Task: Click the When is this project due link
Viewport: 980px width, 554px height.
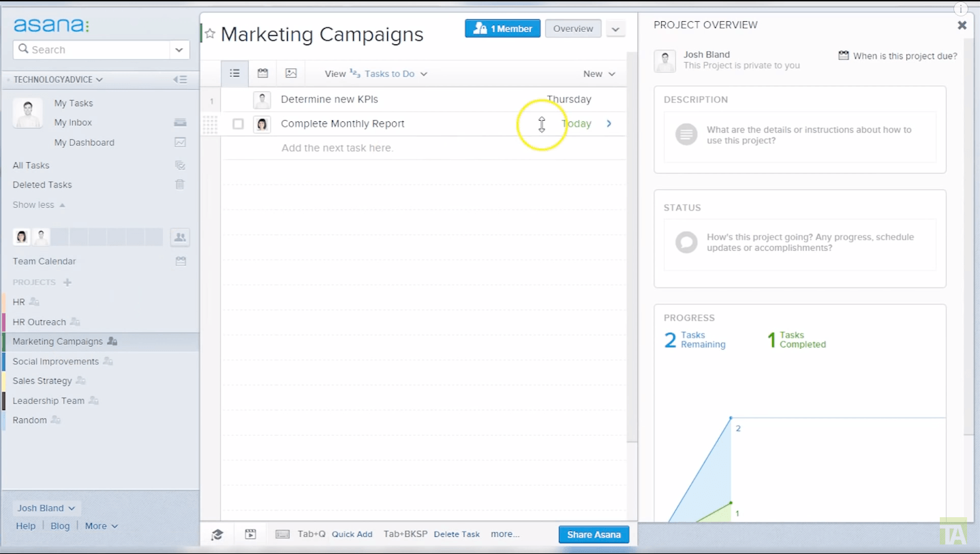Action: [905, 56]
